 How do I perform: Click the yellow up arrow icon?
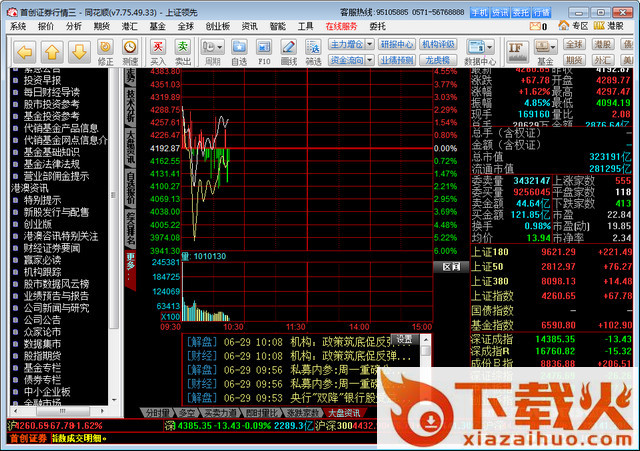click(x=51, y=52)
